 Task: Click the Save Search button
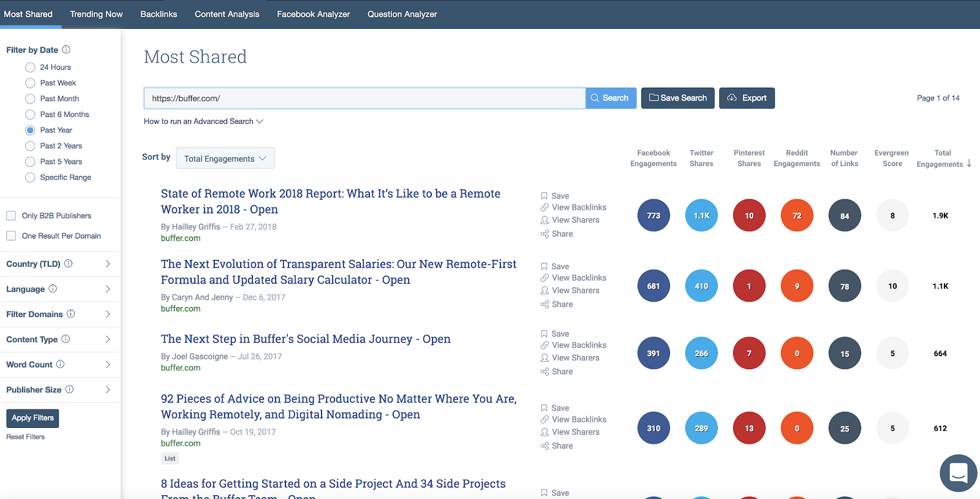coord(677,98)
